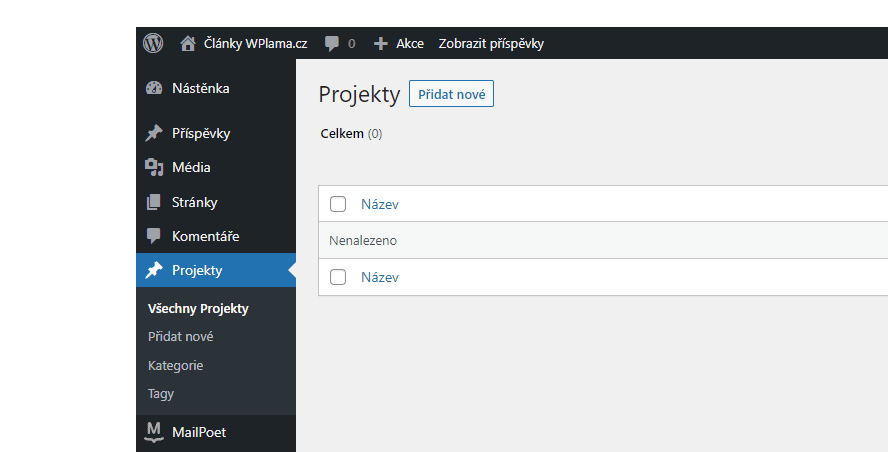Click the Nástěnka dashboard gauge icon
The image size is (888, 452).
(x=153, y=88)
